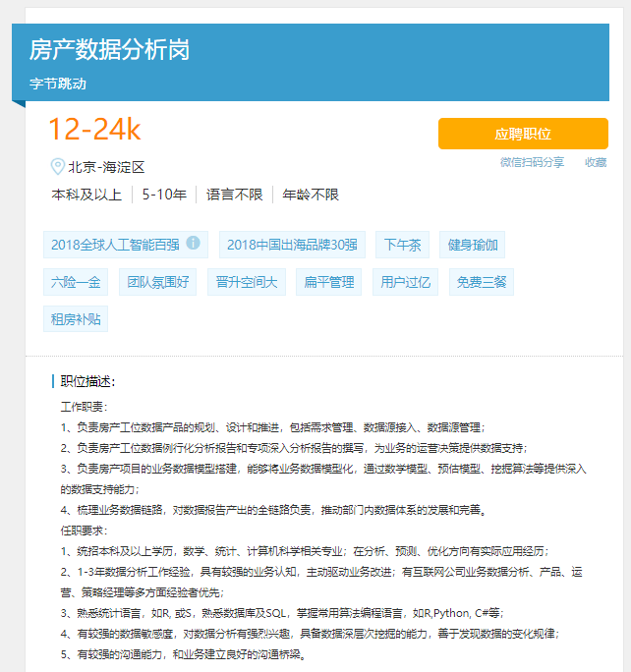Click the 下午茶 benefit tag

point(403,245)
